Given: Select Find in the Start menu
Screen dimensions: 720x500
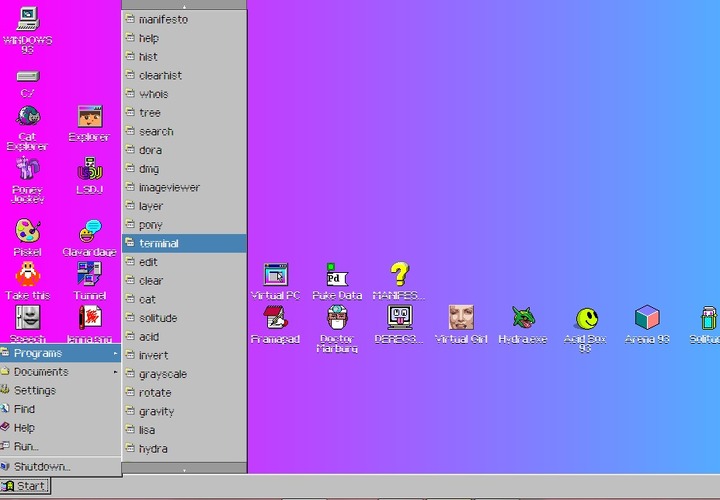Looking at the screenshot, I should (61, 409).
